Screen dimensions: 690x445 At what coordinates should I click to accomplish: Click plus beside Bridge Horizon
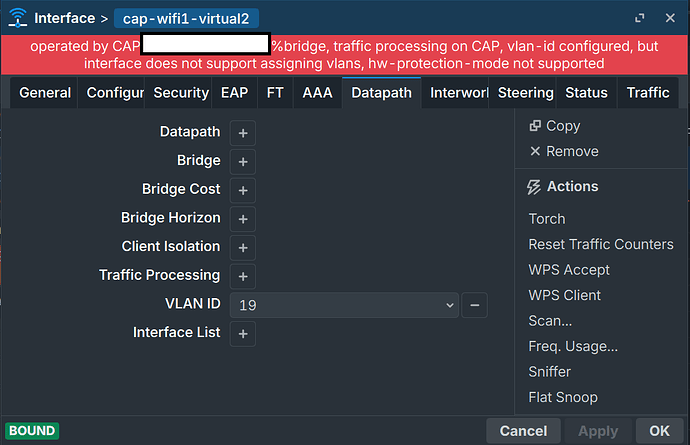242,219
